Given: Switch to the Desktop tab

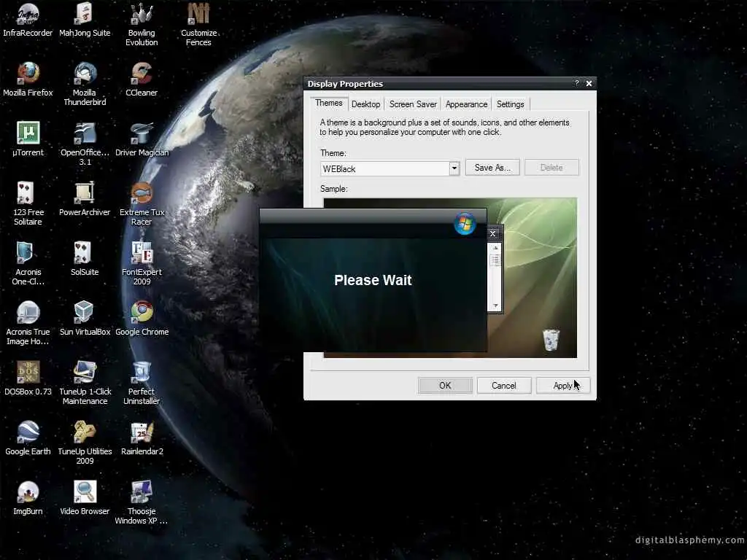Looking at the screenshot, I should coord(366,104).
